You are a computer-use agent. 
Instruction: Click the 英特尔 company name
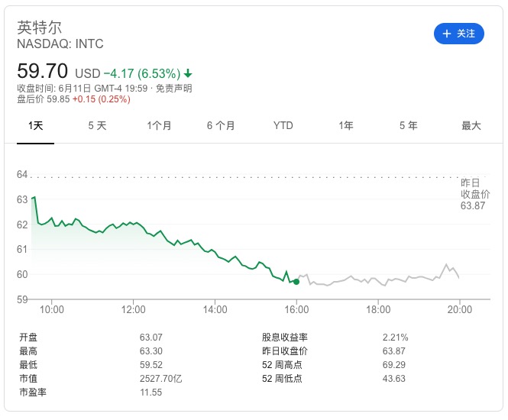click(x=39, y=27)
